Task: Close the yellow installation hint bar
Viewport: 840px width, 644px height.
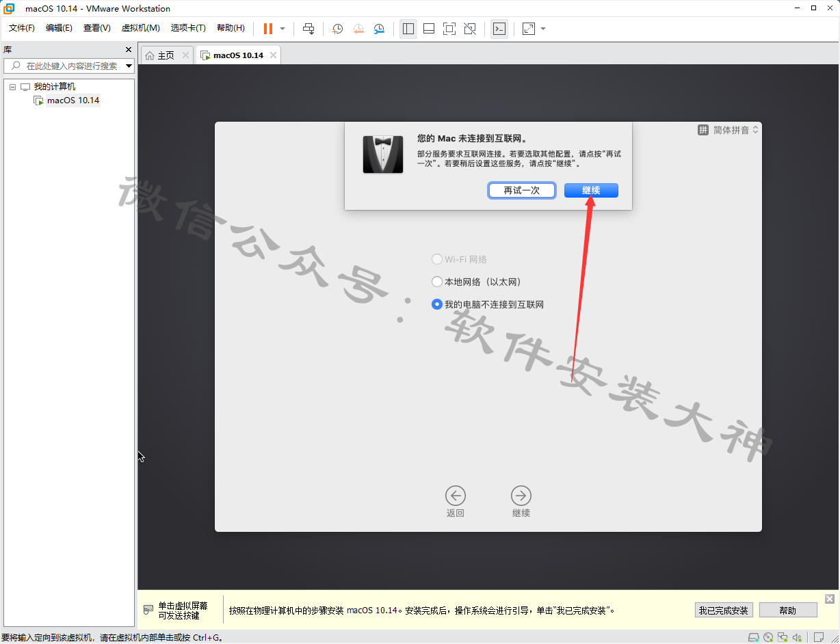Action: click(x=830, y=599)
